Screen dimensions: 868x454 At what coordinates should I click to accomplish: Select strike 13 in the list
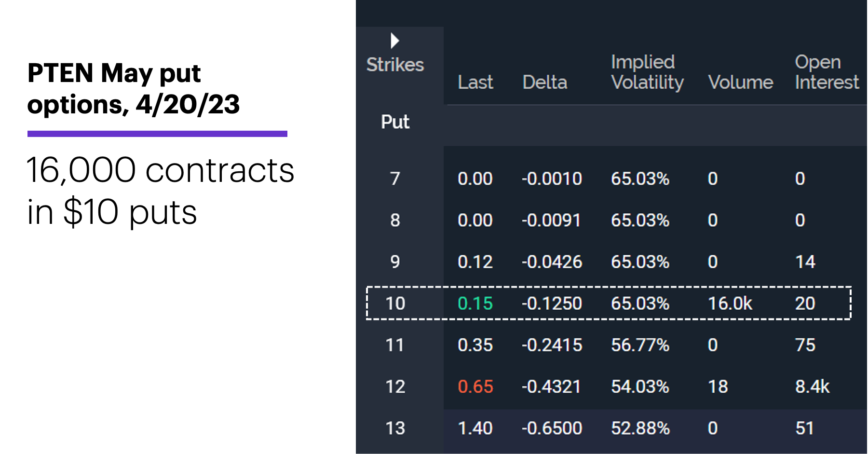click(x=395, y=428)
